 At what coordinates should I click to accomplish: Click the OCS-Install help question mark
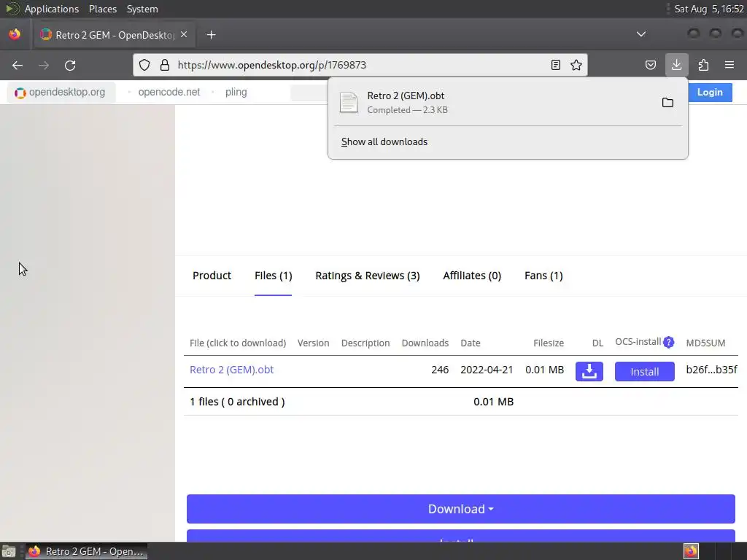[x=669, y=342]
